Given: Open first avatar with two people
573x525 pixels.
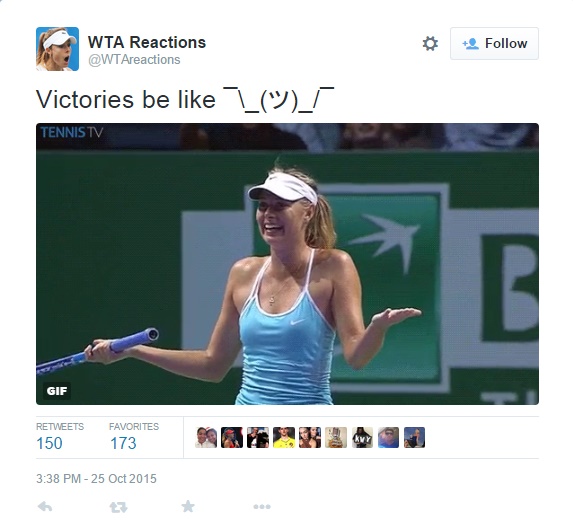Looking at the screenshot, I should (206, 437).
